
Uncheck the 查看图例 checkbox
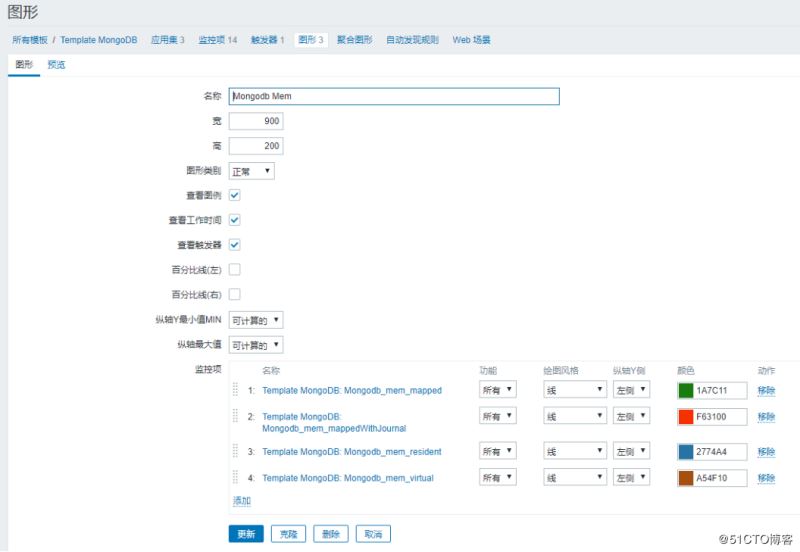click(x=235, y=195)
